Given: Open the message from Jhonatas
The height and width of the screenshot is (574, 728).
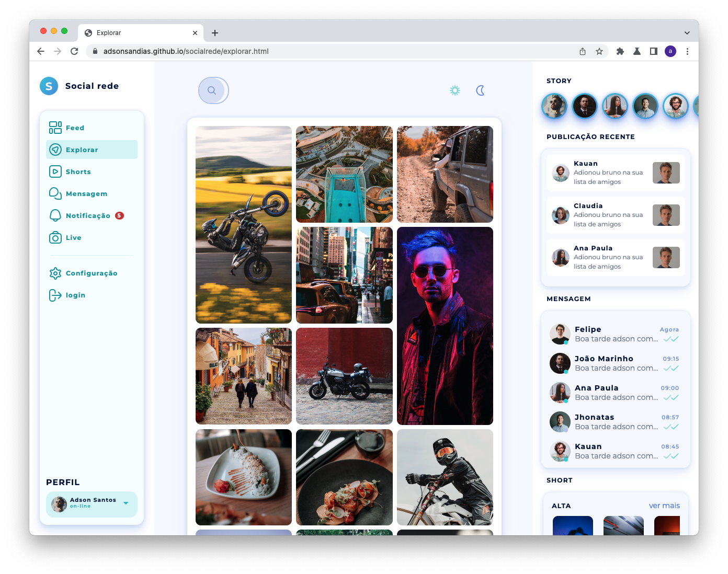Looking at the screenshot, I should pyautogui.click(x=616, y=422).
